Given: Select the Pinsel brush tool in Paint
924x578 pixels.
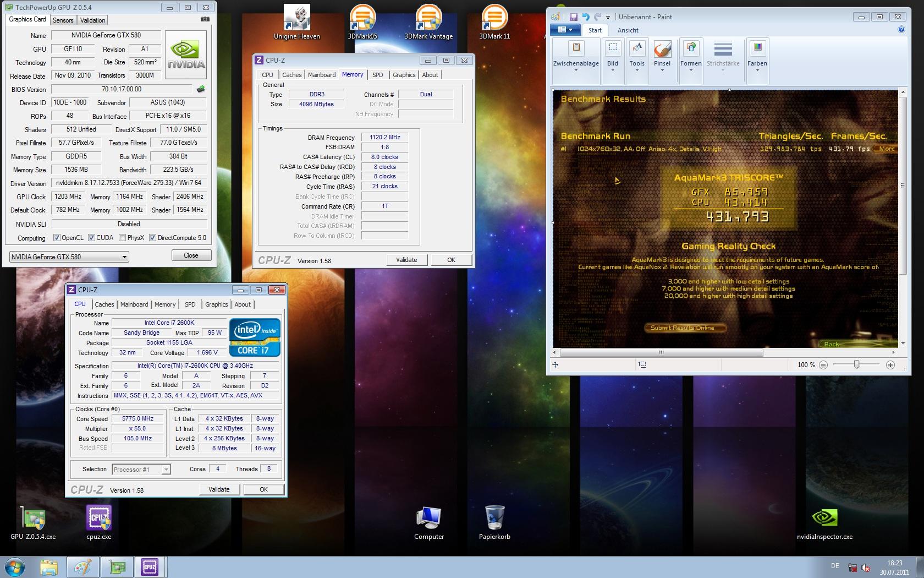Looking at the screenshot, I should pos(662,50).
